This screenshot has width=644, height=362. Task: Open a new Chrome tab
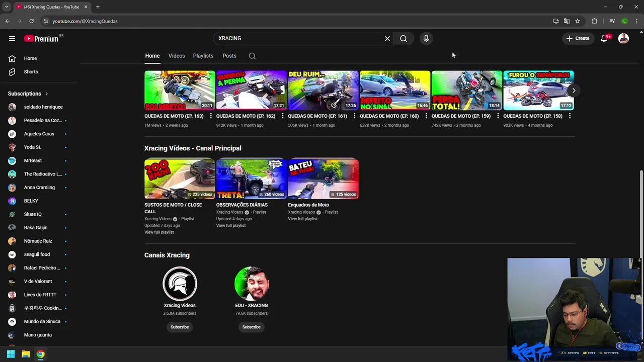coord(98,7)
